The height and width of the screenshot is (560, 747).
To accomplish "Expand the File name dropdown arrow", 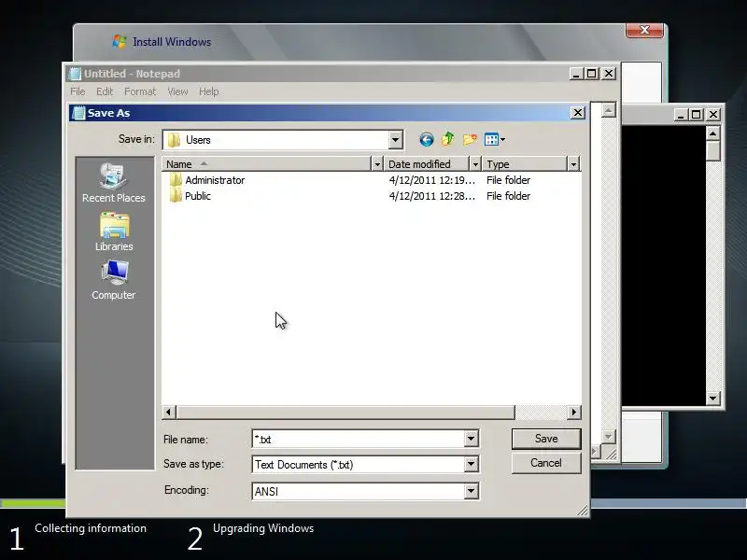I will (x=471, y=439).
